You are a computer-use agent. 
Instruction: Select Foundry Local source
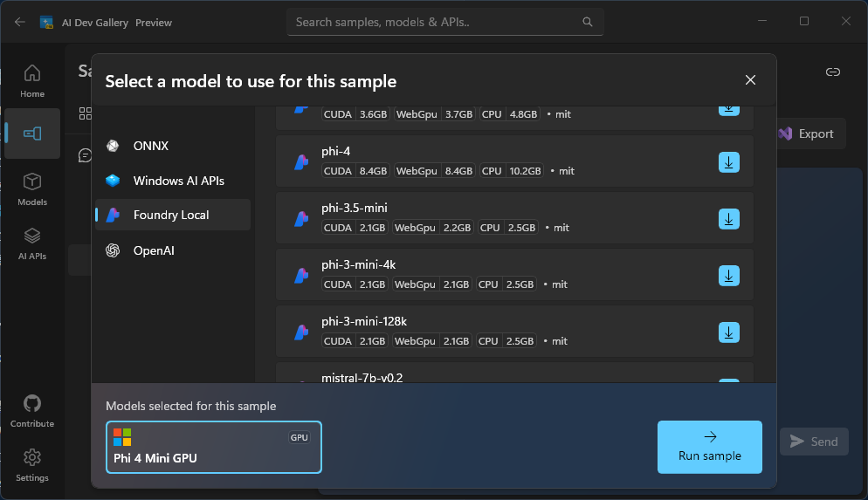click(173, 216)
